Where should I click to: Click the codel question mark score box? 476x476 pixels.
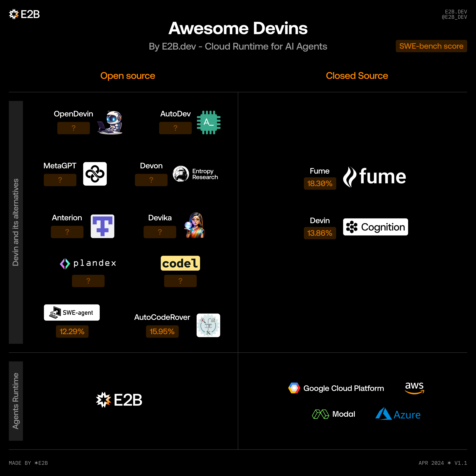(180, 281)
